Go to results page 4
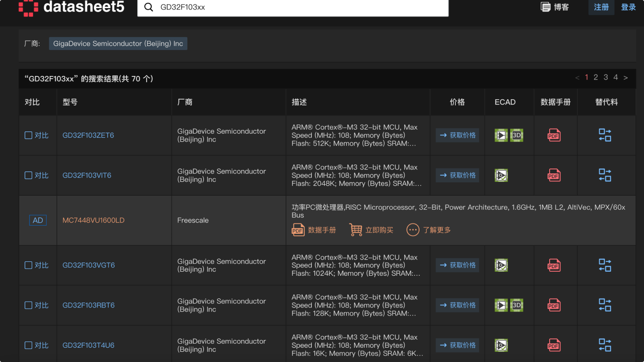 pos(615,77)
